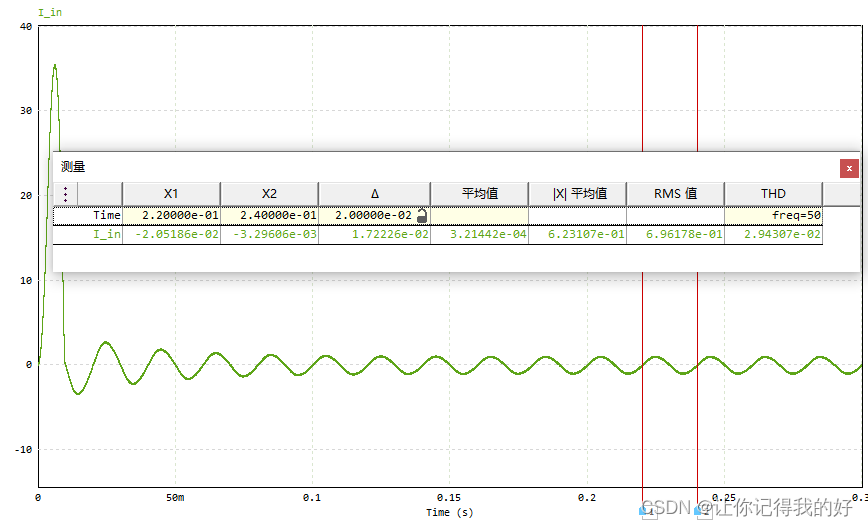Click I_in delta value 1.72226e-02
The height and width of the screenshot is (526, 868).
pos(374,234)
